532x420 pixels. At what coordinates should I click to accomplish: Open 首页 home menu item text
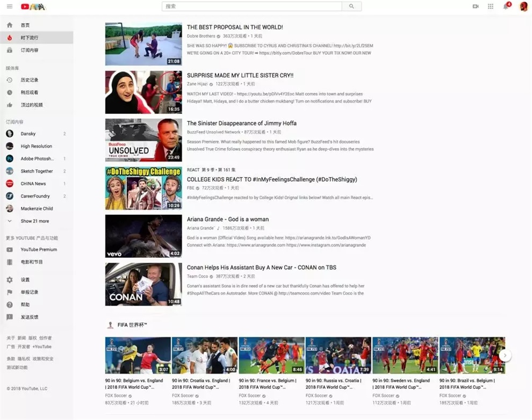[25, 25]
